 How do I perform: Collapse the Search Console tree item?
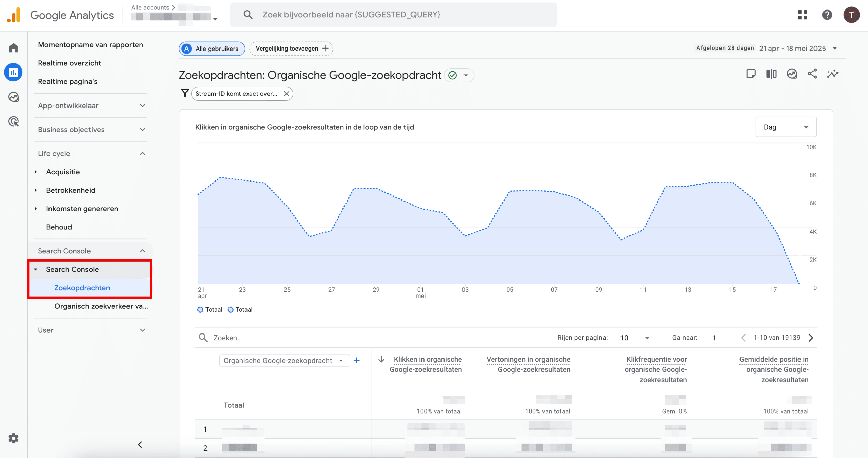[36, 269]
